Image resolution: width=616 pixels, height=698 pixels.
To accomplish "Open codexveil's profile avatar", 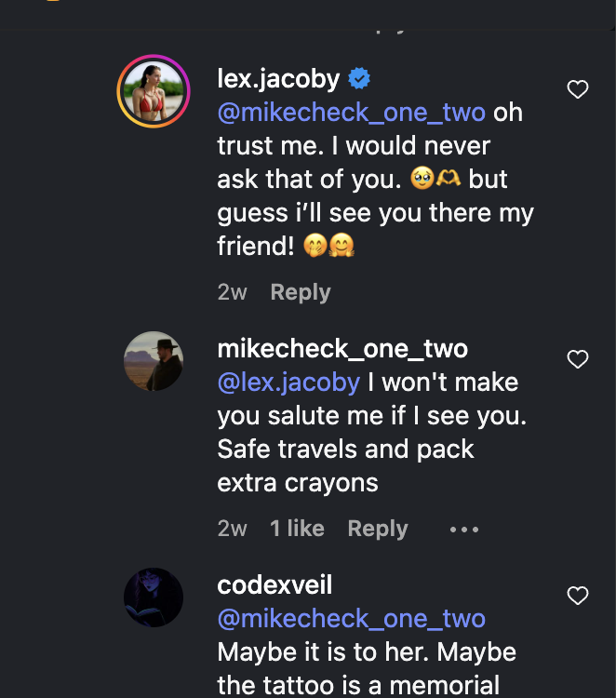I will pos(154,597).
